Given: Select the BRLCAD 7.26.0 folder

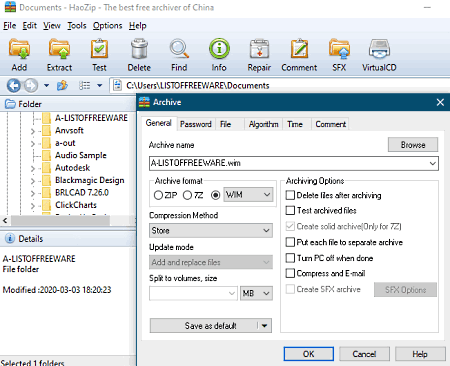Looking at the screenshot, I should (82, 193).
